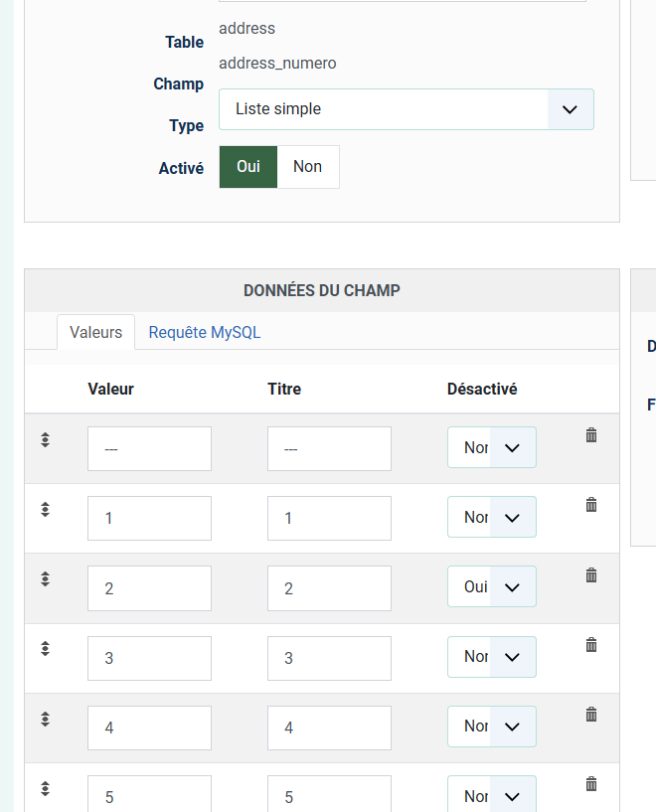Select the Valeurs tab

[x=95, y=333]
